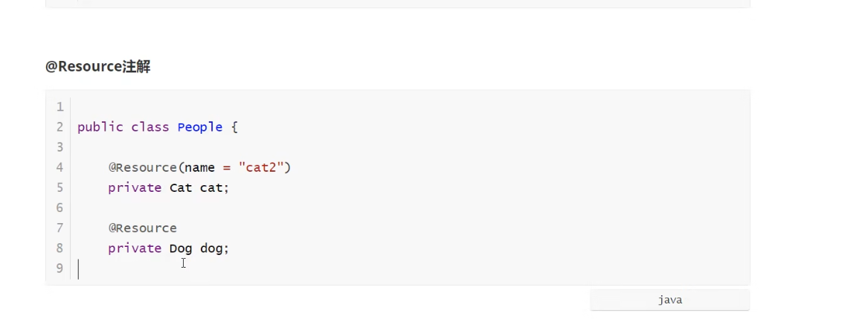
Task: Click the public keyword
Action: tap(100, 127)
